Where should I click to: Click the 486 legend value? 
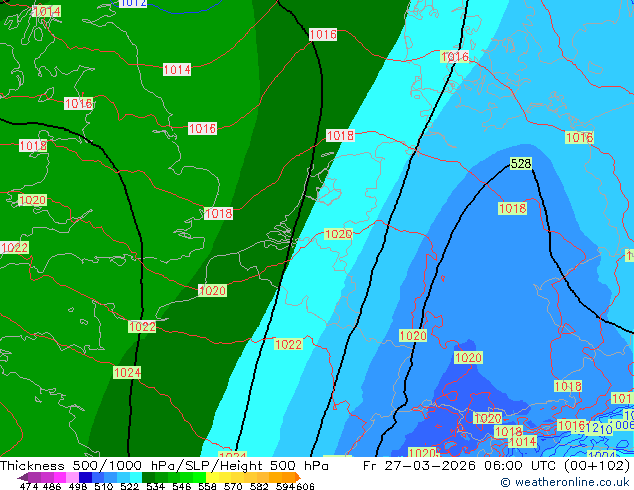(x=52, y=486)
